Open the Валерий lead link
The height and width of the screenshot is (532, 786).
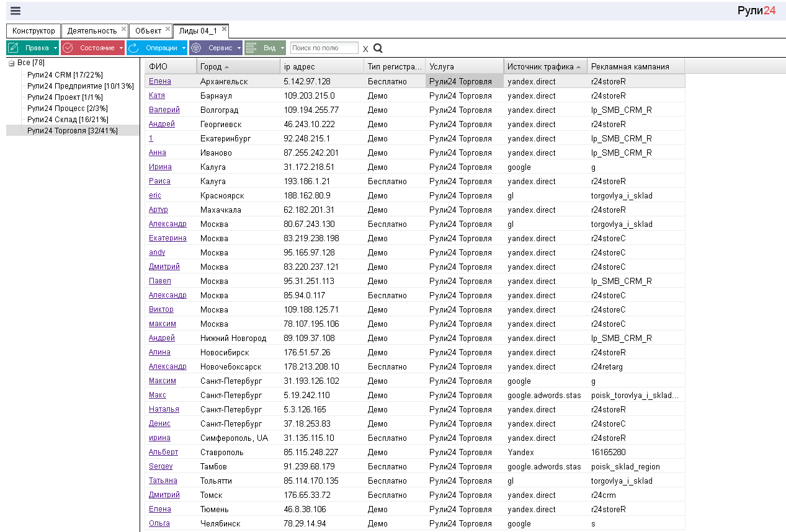pos(164,110)
